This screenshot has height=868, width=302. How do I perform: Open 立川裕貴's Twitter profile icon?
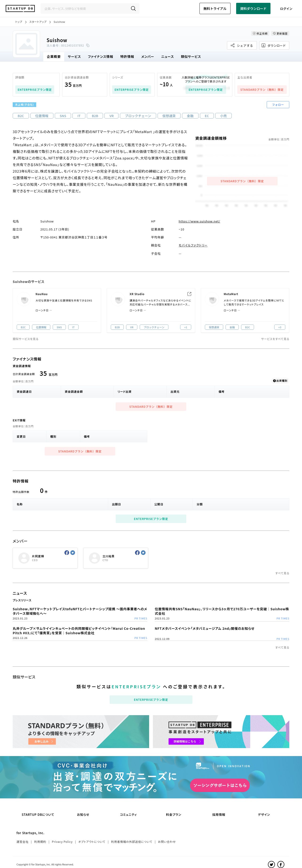[x=143, y=553]
